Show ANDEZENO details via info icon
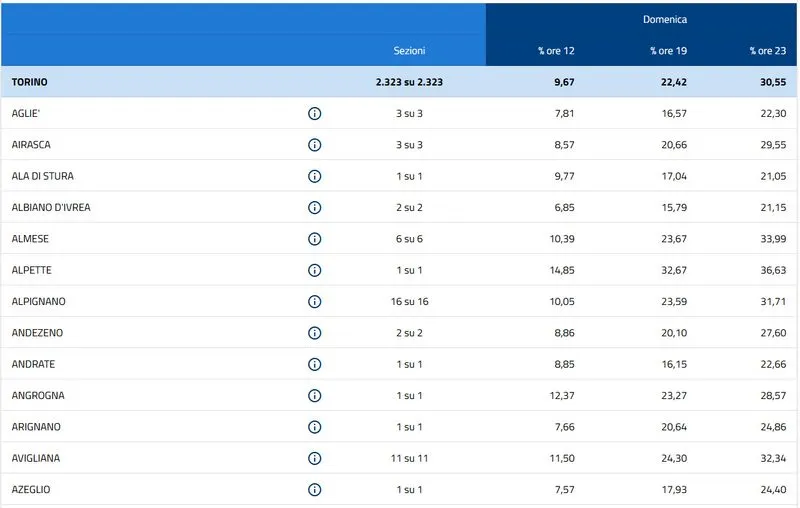This screenshot has height=508, width=800. [314, 333]
